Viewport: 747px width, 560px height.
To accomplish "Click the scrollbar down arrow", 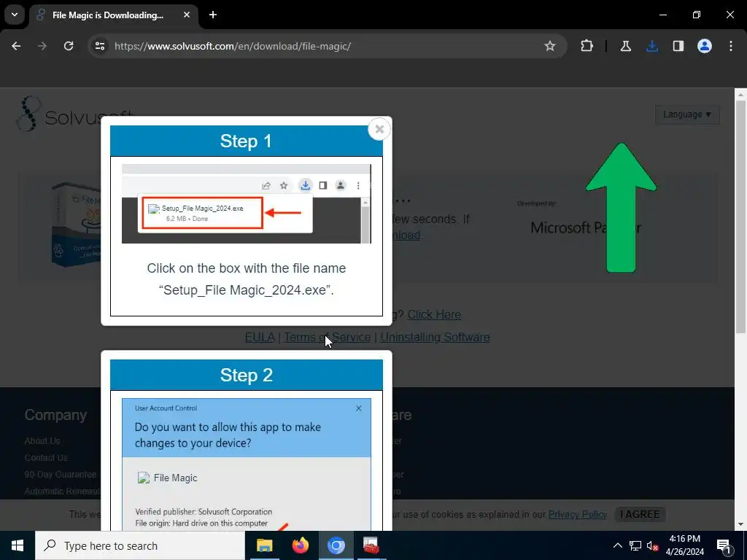I will tap(740, 525).
